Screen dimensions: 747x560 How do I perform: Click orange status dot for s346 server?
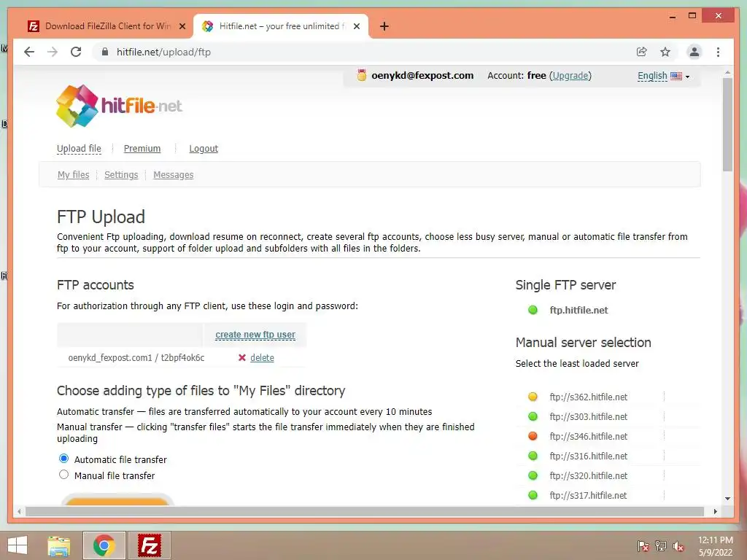[x=533, y=436]
